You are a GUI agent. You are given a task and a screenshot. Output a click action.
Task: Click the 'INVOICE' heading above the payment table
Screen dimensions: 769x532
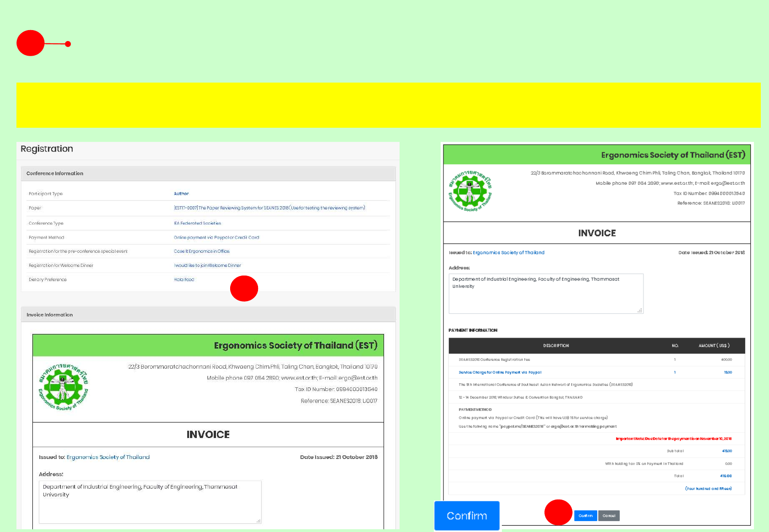[597, 233]
